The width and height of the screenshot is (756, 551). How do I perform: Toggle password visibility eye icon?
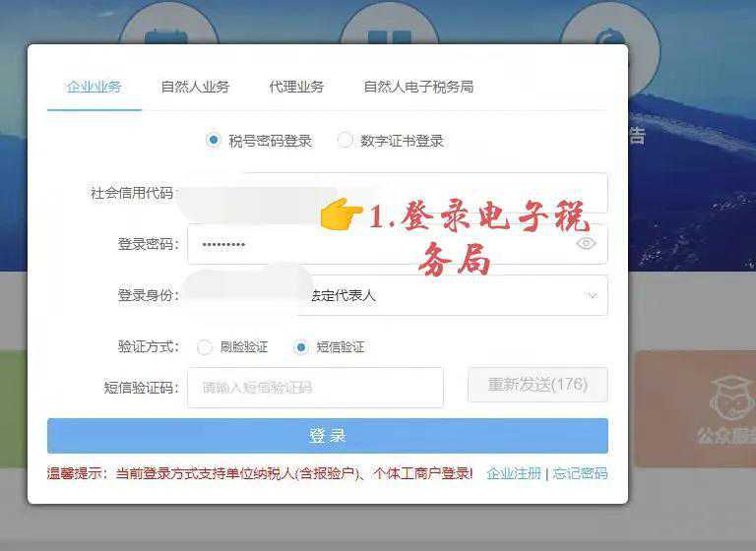pyautogui.click(x=586, y=243)
